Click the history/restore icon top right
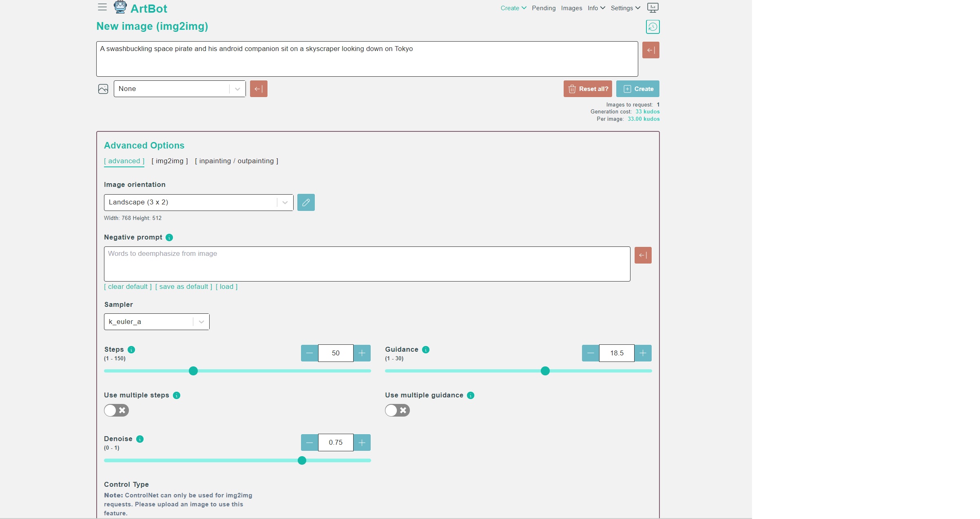This screenshot has height=519, width=980. point(653,27)
